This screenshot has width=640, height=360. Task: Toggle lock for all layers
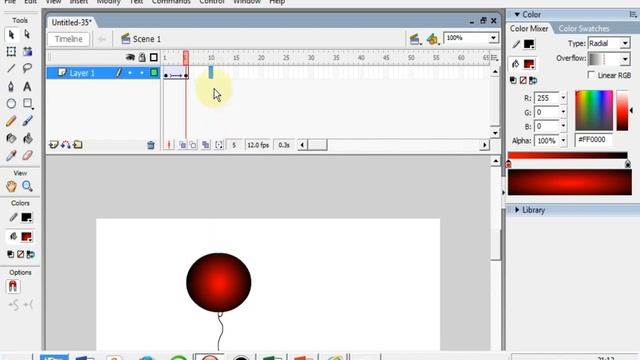point(142,58)
